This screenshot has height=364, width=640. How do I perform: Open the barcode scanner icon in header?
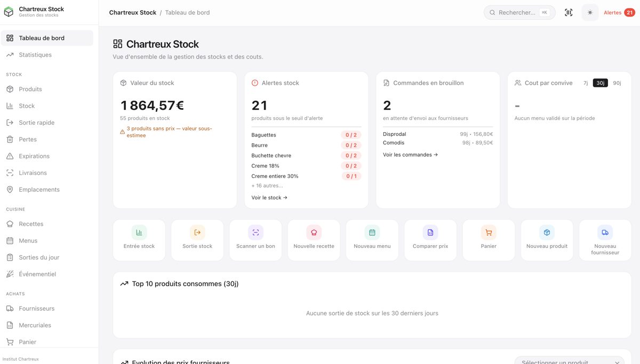569,13
